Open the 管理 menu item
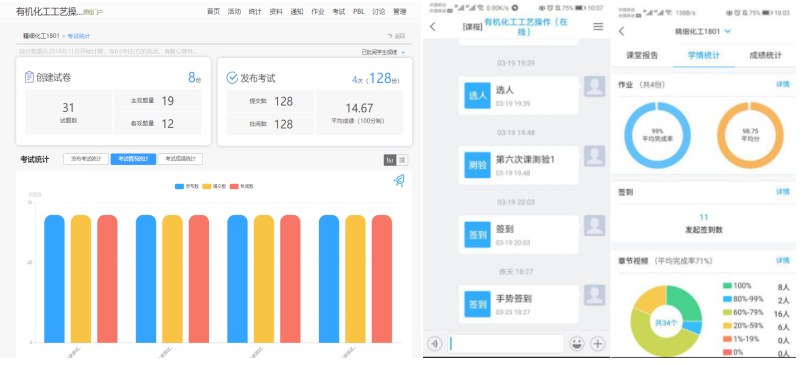This screenshot has height=365, width=806. (399, 11)
